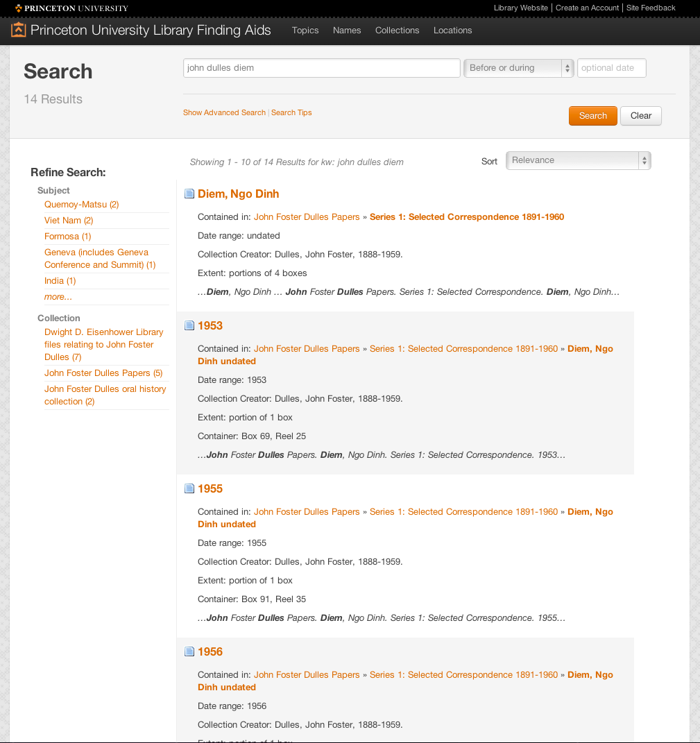Screen dimensions: 700x743
Task: Show Advanced Search options
Action: pyautogui.click(x=224, y=113)
